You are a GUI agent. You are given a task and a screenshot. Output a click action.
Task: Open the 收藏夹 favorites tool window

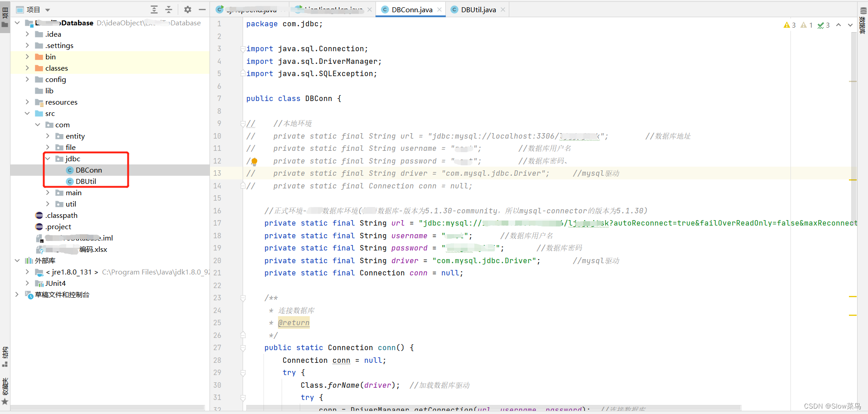pos(5,391)
